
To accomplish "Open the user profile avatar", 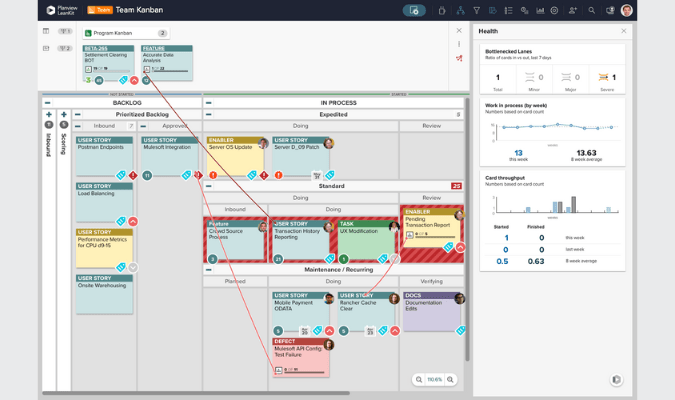I will [627, 11].
